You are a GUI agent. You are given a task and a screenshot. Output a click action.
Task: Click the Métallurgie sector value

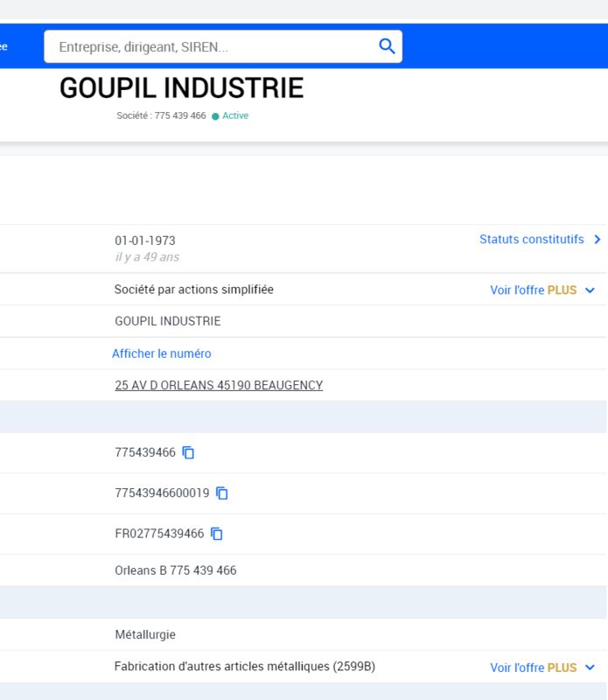coord(145,635)
